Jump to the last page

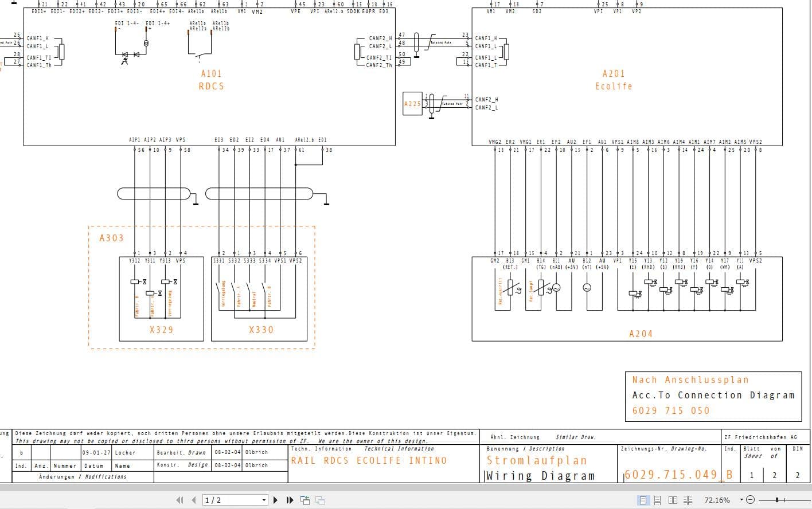[290, 500]
